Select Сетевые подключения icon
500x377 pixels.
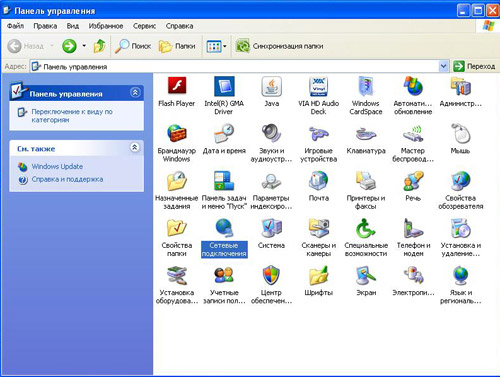pyautogui.click(x=224, y=229)
